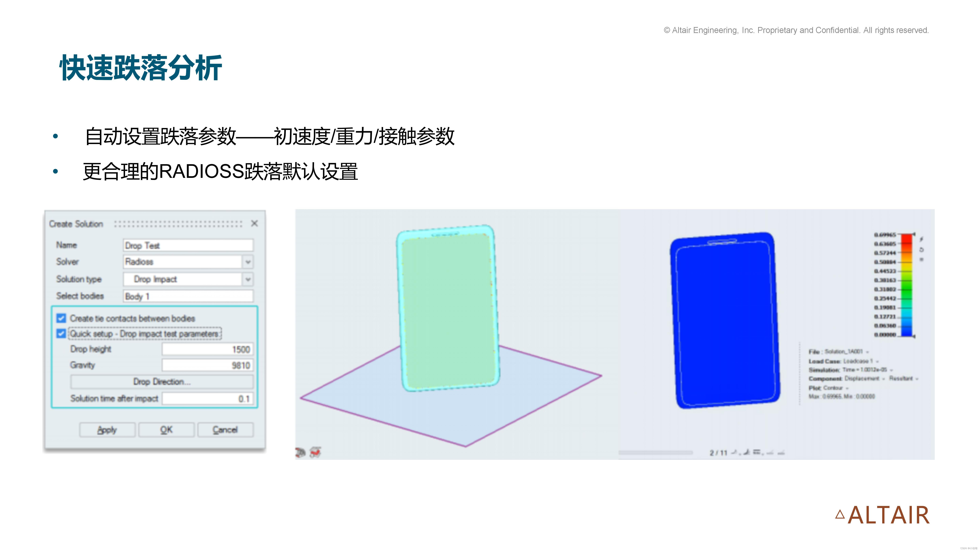Click the Max 0.69965 Min 0.00000 text
This screenshot has width=980, height=551.
(x=842, y=397)
